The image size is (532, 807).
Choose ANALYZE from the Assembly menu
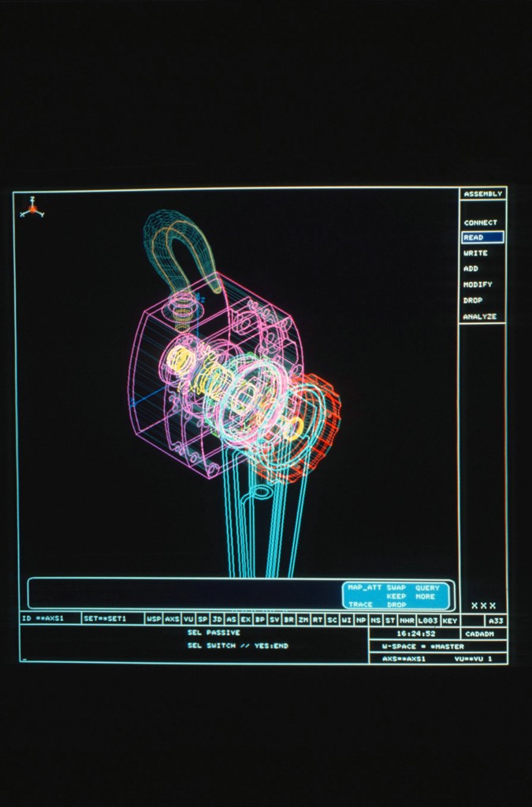480,317
